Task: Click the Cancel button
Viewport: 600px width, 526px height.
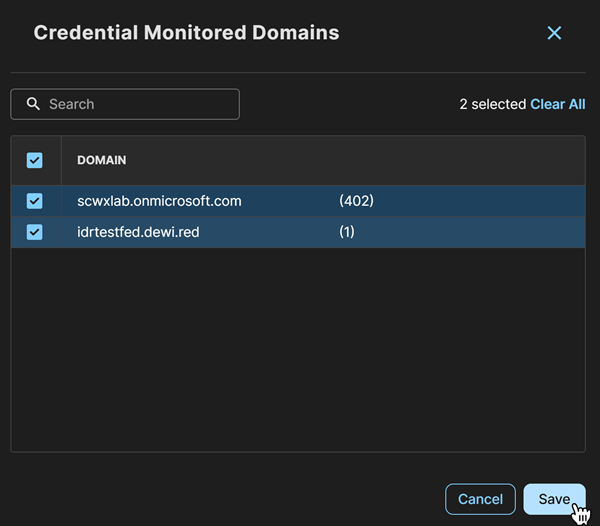Action: pos(480,499)
